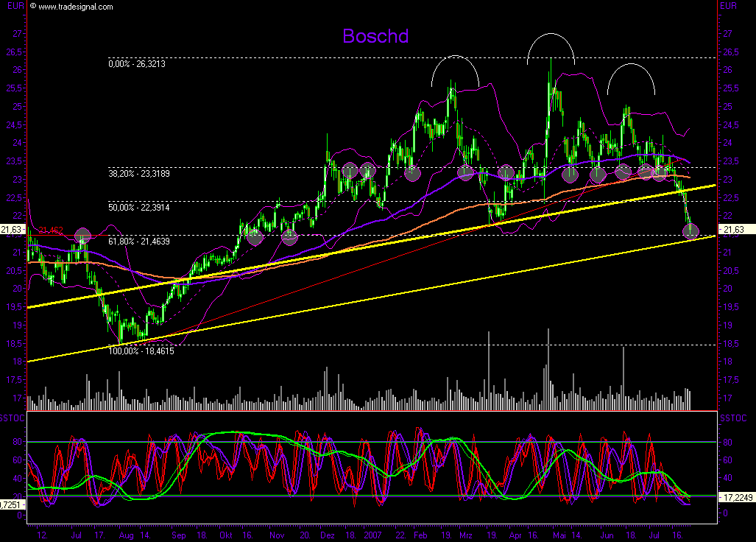Select the 0,00% - 26,3213 Fibonacci label

[136, 64]
